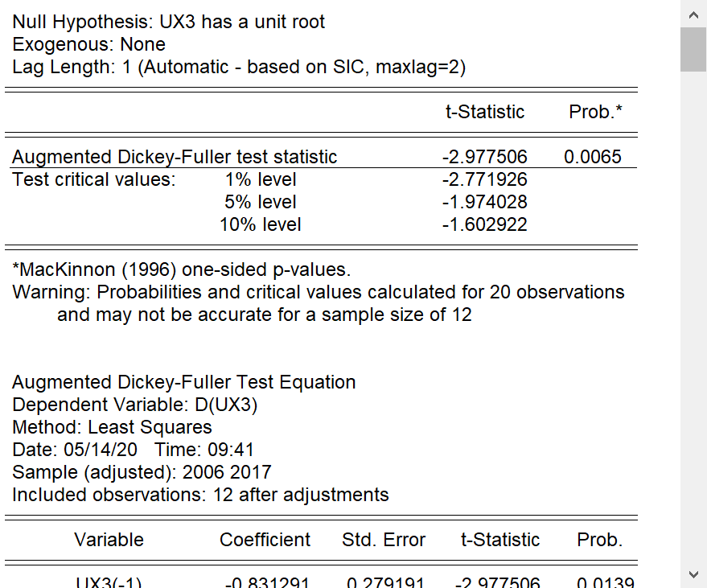Click the 'Coefficient' column header

(x=265, y=540)
